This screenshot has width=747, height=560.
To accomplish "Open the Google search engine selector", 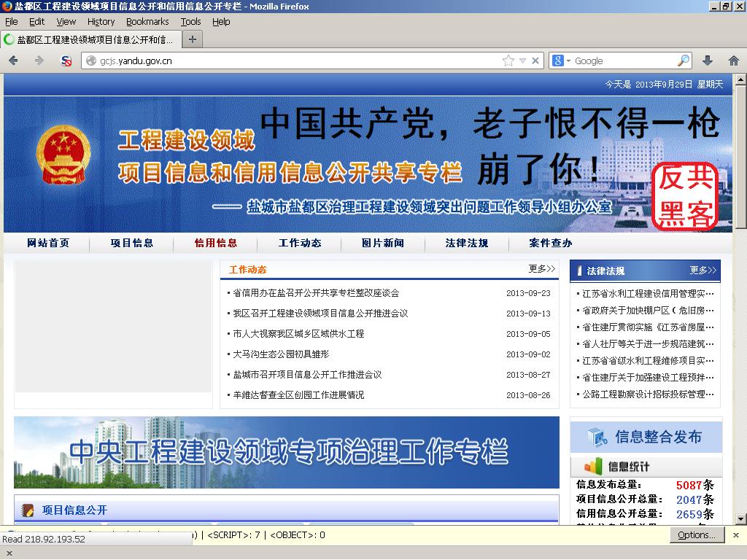I will [x=561, y=61].
